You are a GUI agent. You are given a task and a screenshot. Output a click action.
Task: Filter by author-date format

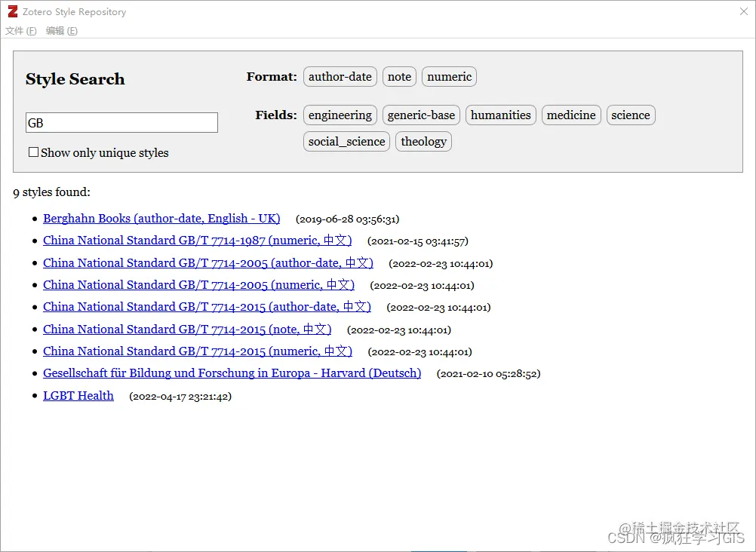click(x=340, y=77)
